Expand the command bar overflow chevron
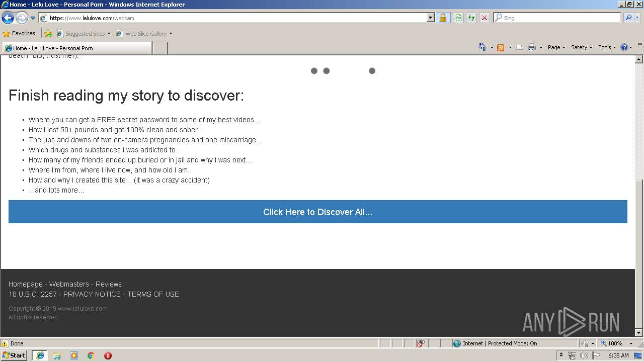The image size is (644, 362). click(x=639, y=45)
